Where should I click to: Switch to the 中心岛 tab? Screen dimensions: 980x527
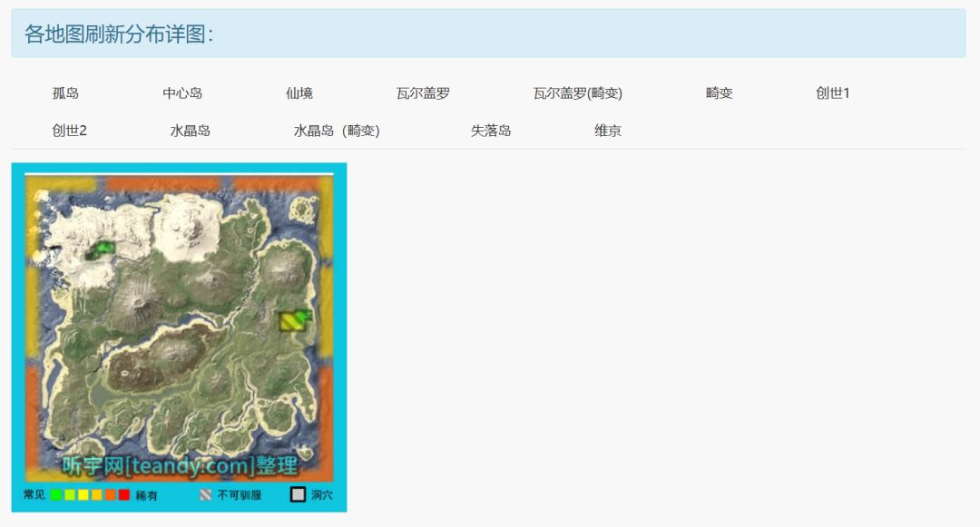coord(182,93)
